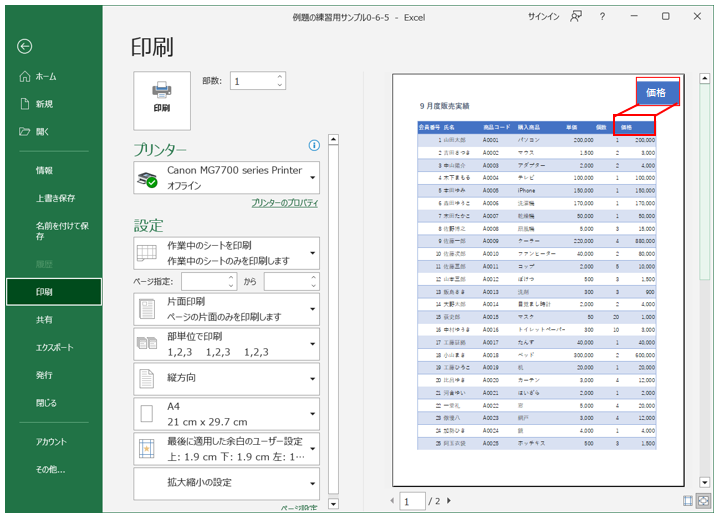Click the ページ指定 start page field

click(205, 282)
